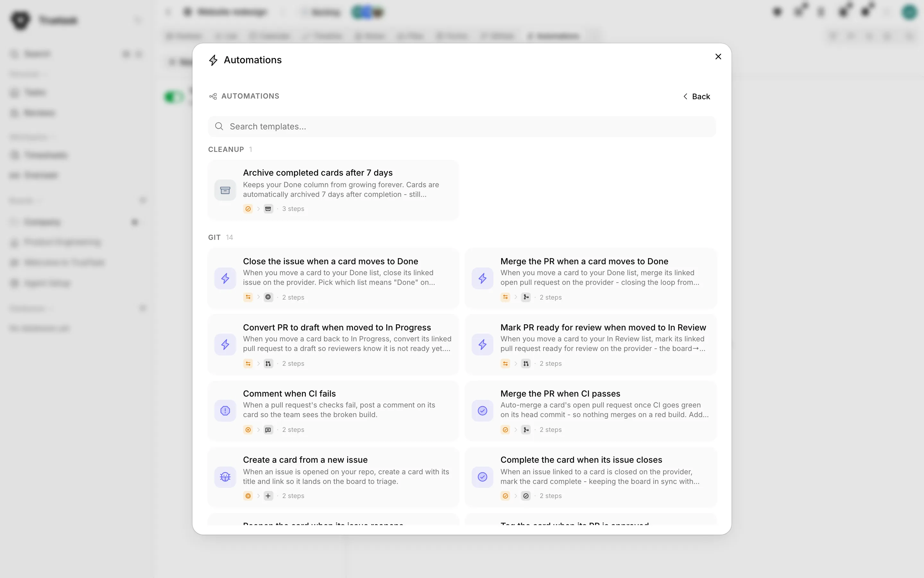Toggle the green switch in the background page
The image size is (924, 578).
pos(174,97)
